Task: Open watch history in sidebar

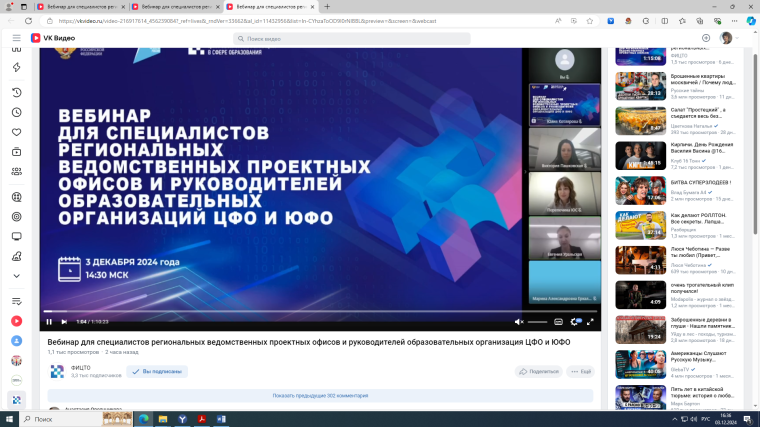Action: pos(16,93)
